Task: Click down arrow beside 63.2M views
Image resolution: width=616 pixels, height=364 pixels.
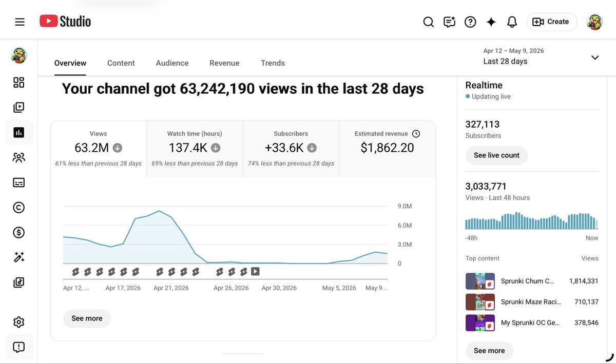Action: [118, 148]
